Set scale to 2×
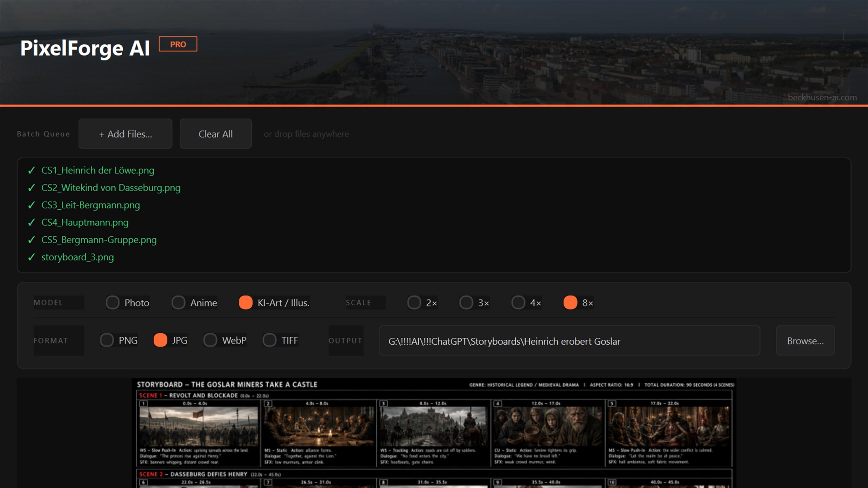This screenshot has width=868, height=488. click(x=414, y=303)
